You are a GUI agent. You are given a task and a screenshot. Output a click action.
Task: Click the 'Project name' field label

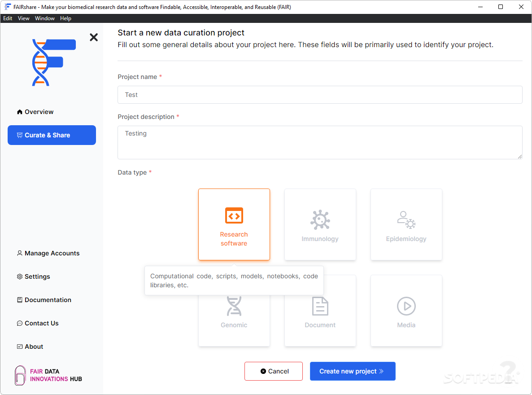[137, 77]
